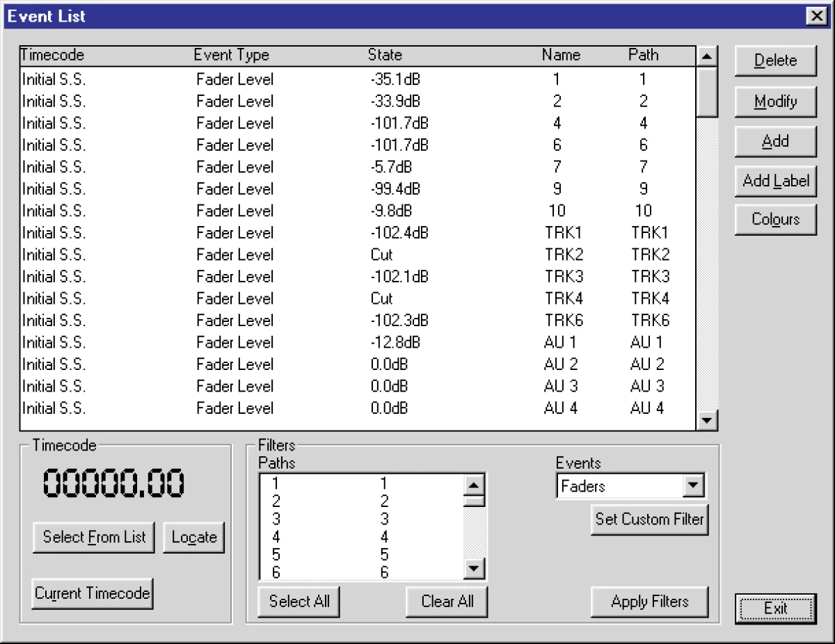This screenshot has width=835, height=644.
Task: Select event row with -35.1dB state
Action: pyautogui.click(x=358, y=79)
